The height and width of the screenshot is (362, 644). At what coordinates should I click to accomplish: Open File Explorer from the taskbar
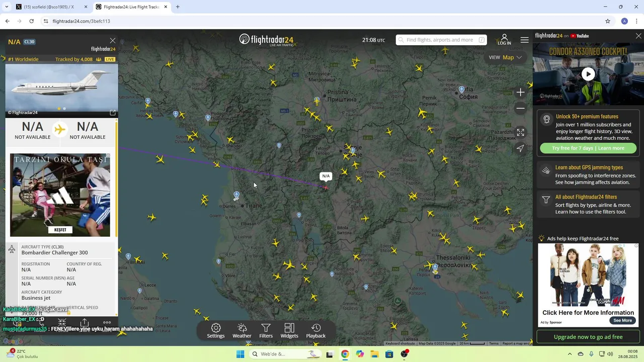pyautogui.click(x=374, y=354)
